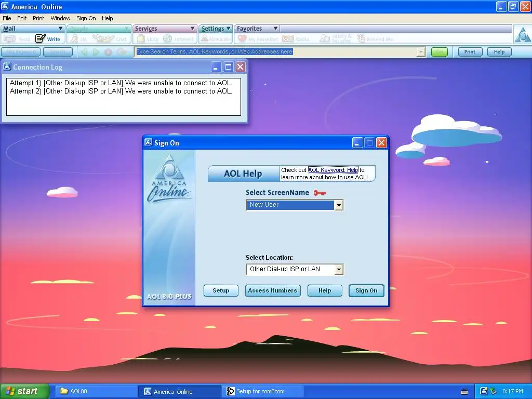Click the Read mail icon
The height and width of the screenshot is (399, 532).
10,39
